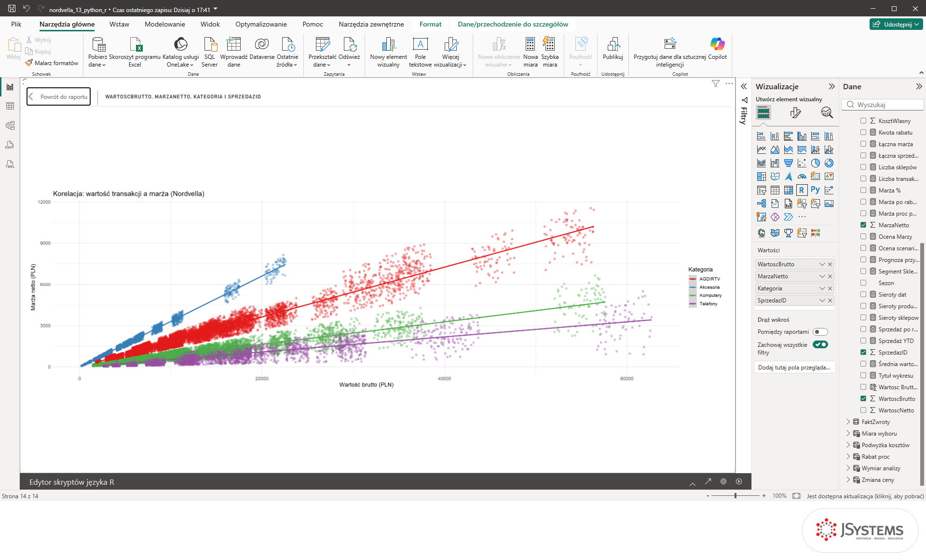Uncheck the SprzedazID field checkbox
The height and width of the screenshot is (560, 926).
click(x=863, y=352)
